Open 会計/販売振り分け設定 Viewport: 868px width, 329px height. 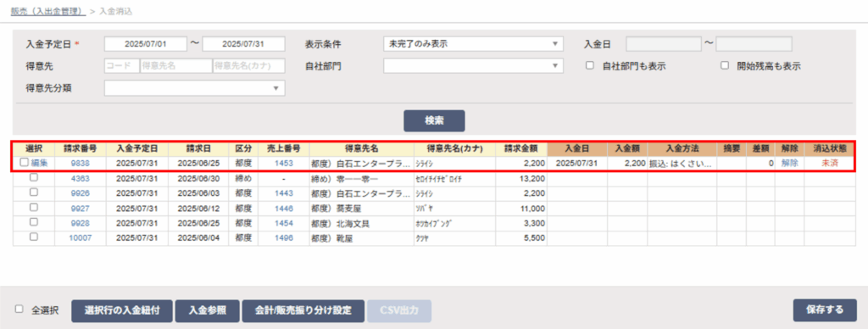click(x=303, y=310)
